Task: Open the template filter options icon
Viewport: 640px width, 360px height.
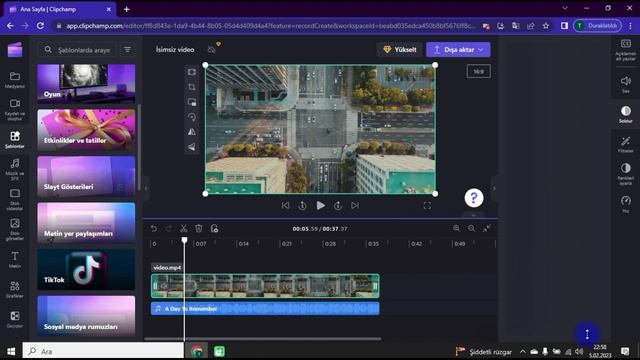Action: coord(128,49)
